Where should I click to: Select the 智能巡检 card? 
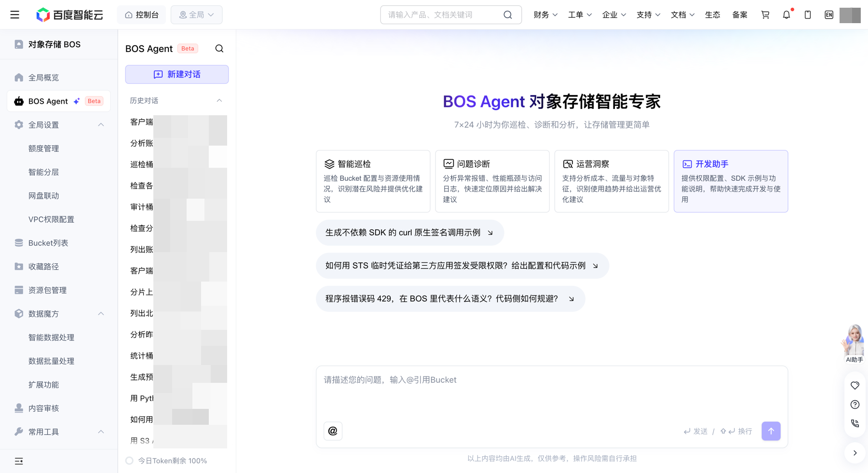373,181
